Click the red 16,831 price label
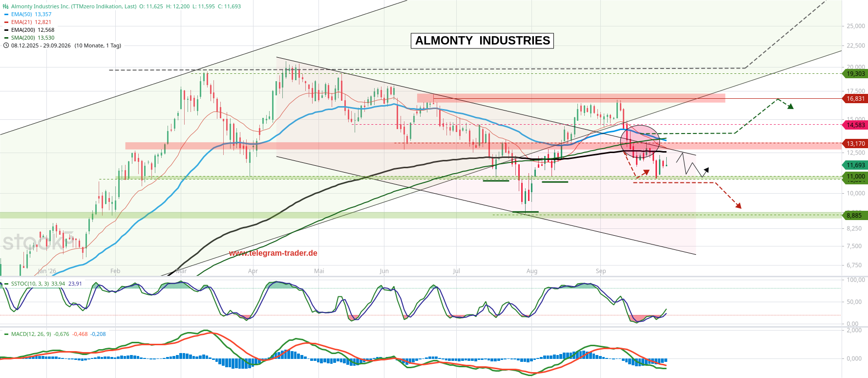Image resolution: width=868 pixels, height=378 pixels. coord(855,99)
